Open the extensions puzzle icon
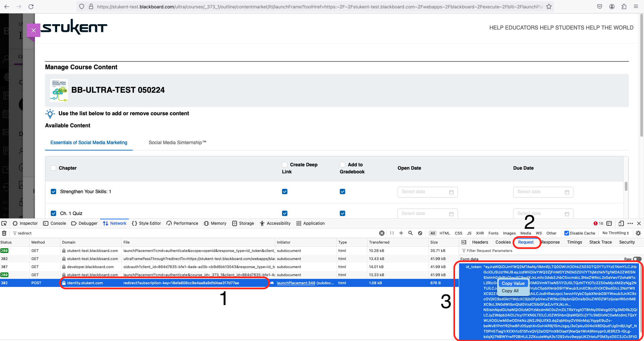This screenshot has height=341, width=644. [x=624, y=6]
